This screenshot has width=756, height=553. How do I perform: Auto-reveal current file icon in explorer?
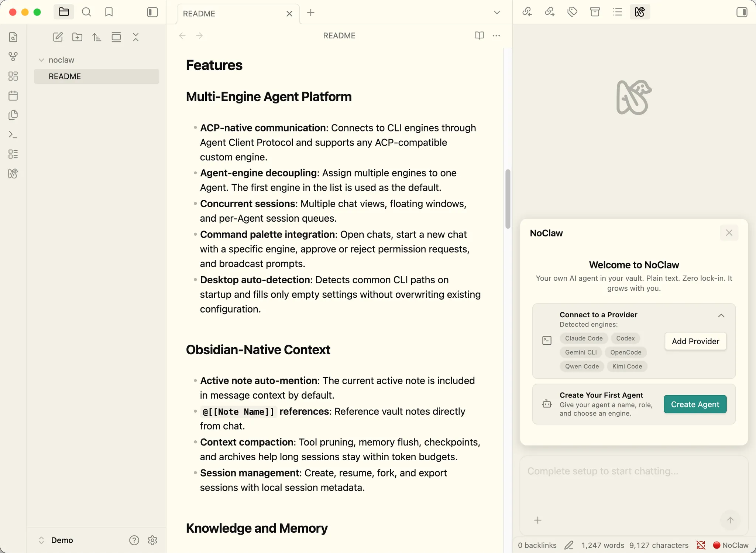pyautogui.click(x=116, y=37)
